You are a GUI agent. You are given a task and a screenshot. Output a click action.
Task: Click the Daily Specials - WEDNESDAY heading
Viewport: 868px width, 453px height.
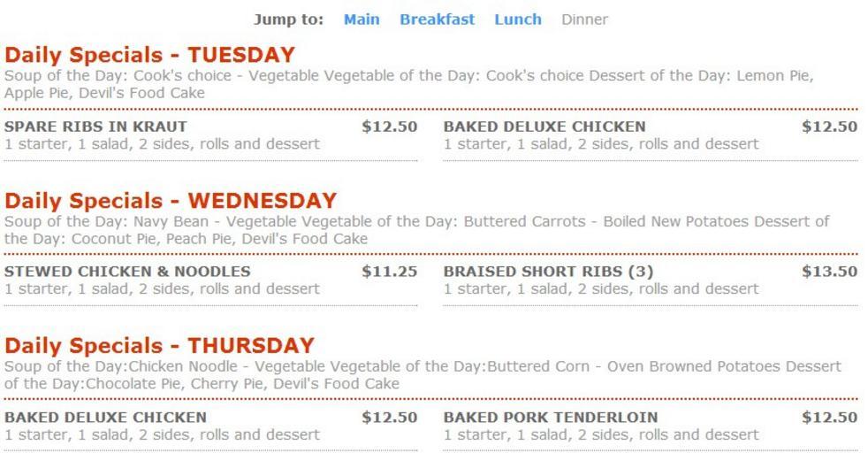click(171, 200)
